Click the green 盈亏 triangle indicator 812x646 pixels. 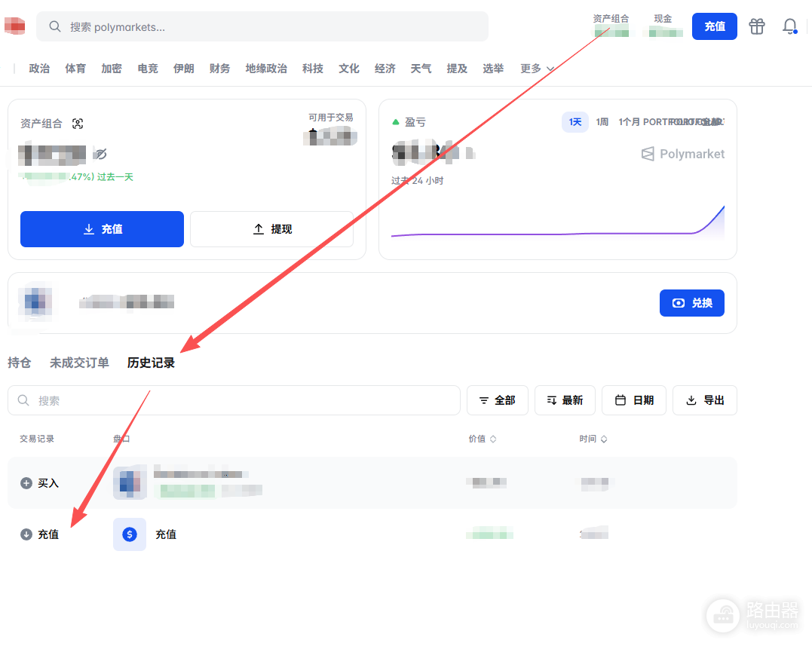tap(396, 122)
